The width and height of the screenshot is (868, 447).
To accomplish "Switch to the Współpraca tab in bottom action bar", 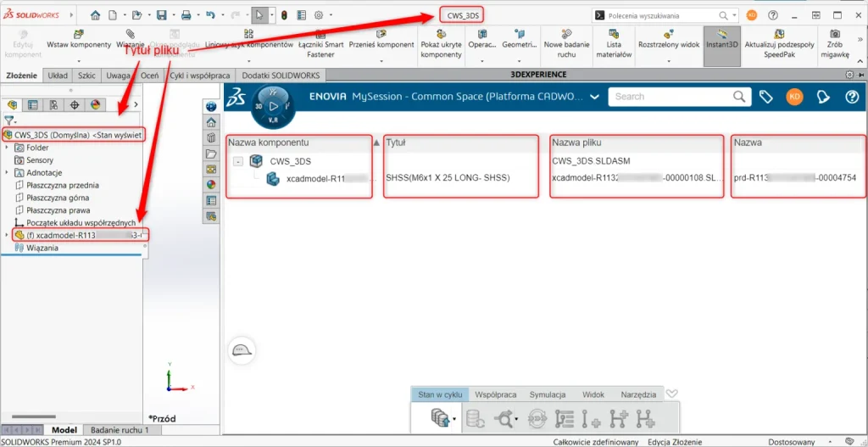I will click(x=495, y=395).
